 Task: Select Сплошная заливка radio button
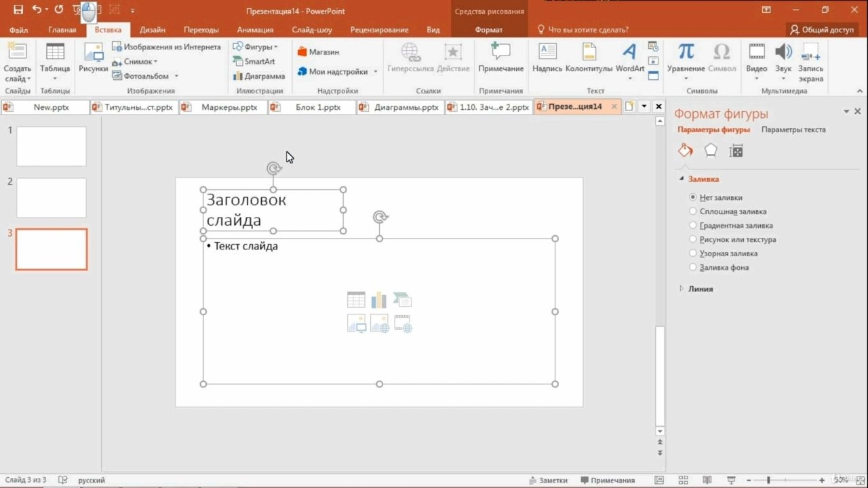tap(693, 211)
